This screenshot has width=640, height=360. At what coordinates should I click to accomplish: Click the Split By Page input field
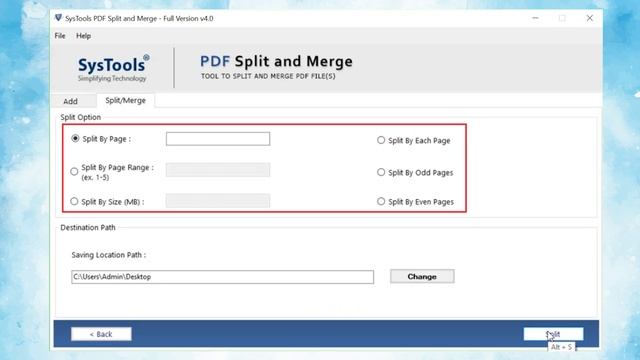tap(218, 139)
